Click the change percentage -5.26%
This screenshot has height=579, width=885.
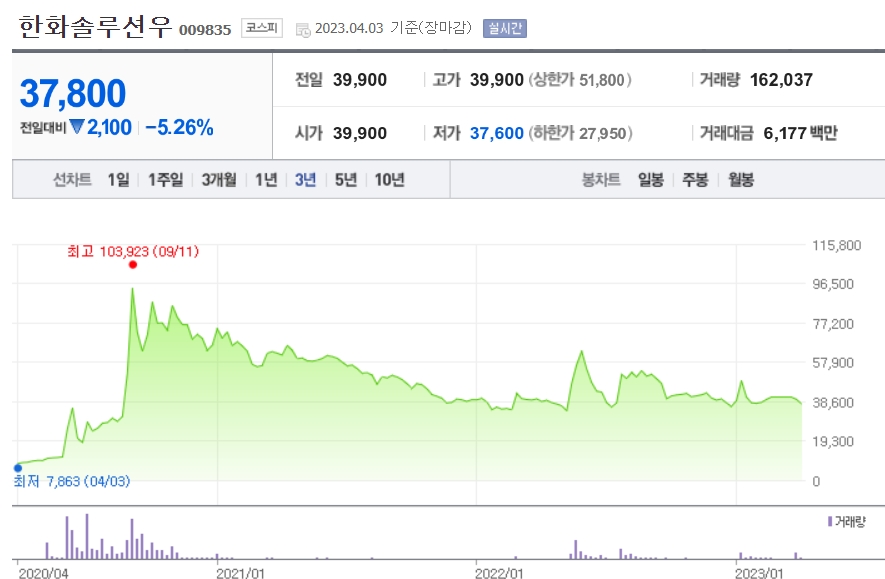pos(179,128)
